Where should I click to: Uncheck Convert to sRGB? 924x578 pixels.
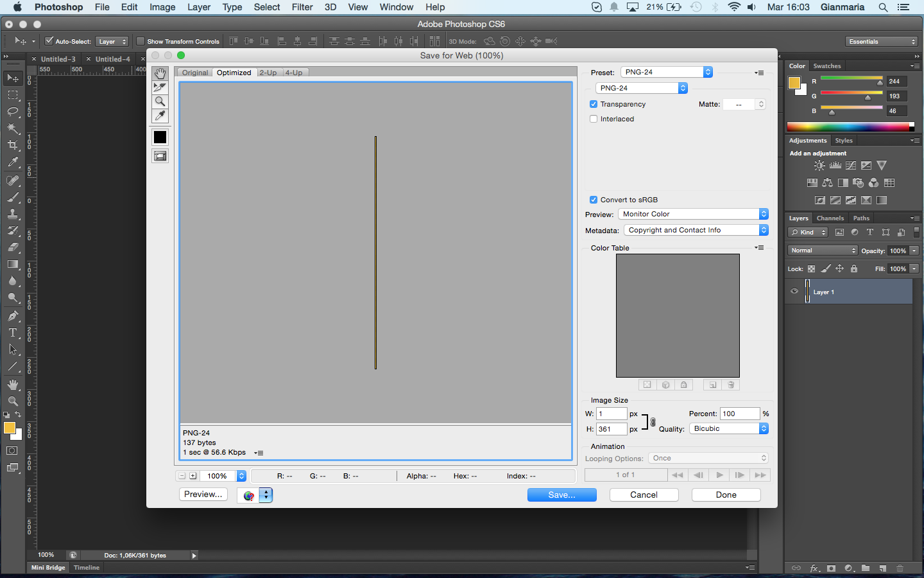[x=594, y=200]
